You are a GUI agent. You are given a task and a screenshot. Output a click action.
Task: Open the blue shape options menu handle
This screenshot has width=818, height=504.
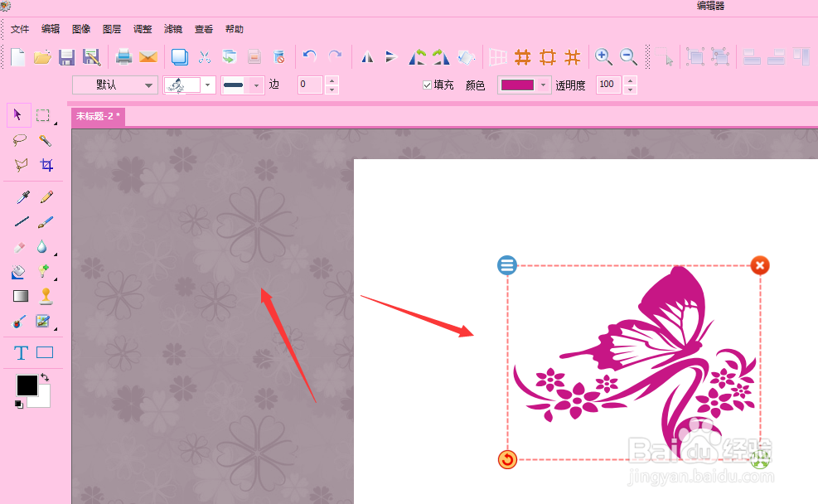tap(507, 265)
